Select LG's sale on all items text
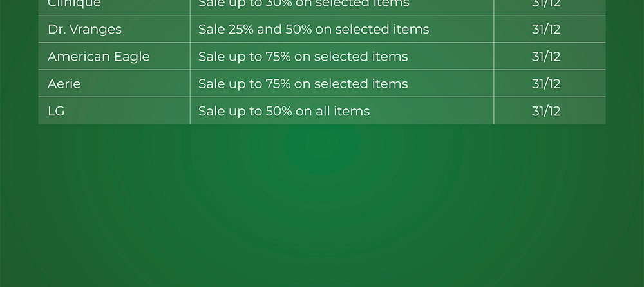The width and height of the screenshot is (644, 287). click(284, 111)
